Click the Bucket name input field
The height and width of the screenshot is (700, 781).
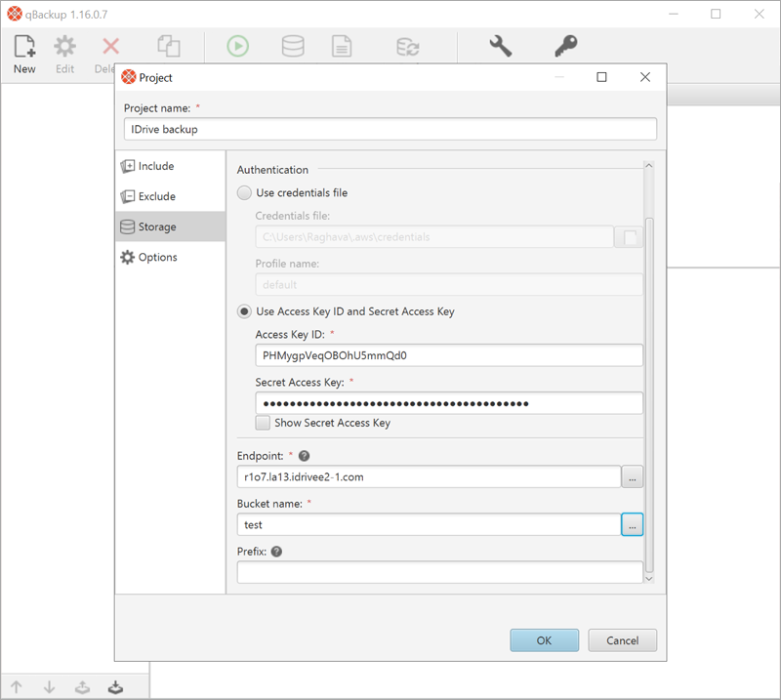tap(429, 524)
